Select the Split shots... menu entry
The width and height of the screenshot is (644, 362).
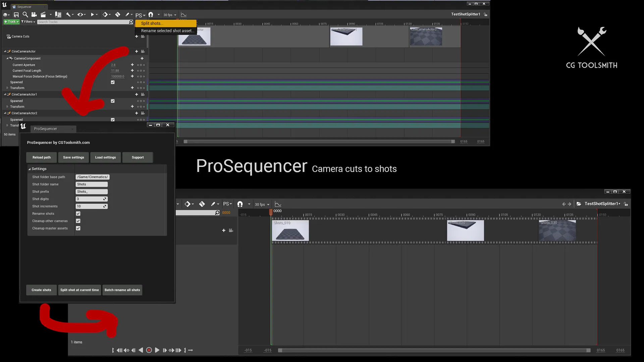coord(166,23)
